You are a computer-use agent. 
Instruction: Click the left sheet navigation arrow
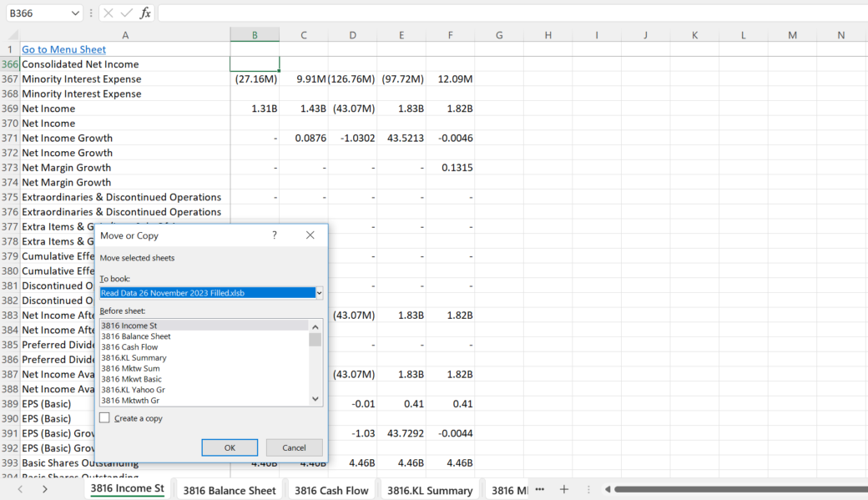18,489
